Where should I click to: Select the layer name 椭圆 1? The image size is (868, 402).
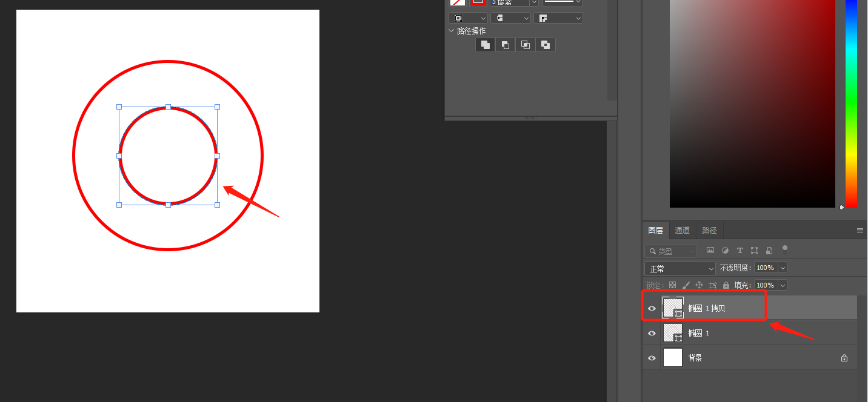click(x=698, y=333)
